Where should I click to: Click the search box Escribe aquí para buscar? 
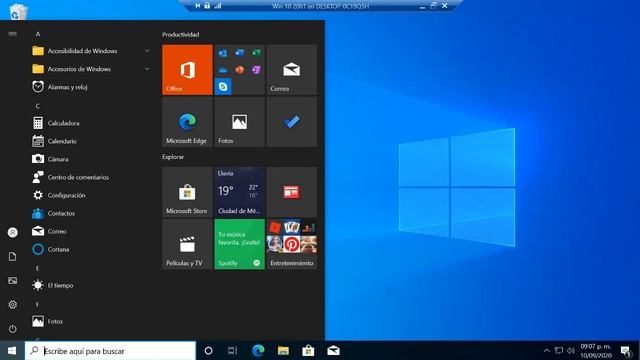pyautogui.click(x=110, y=351)
